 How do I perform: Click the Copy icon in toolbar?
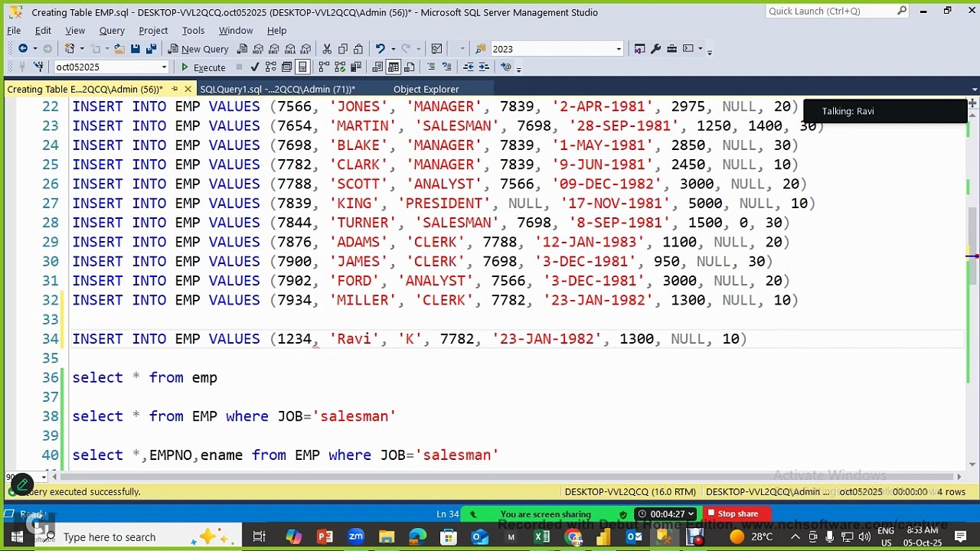(x=343, y=49)
